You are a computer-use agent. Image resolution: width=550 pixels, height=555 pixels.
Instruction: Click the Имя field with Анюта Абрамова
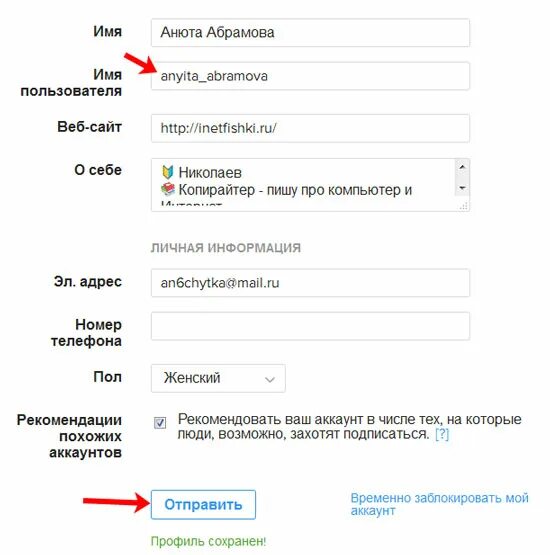[x=310, y=33]
